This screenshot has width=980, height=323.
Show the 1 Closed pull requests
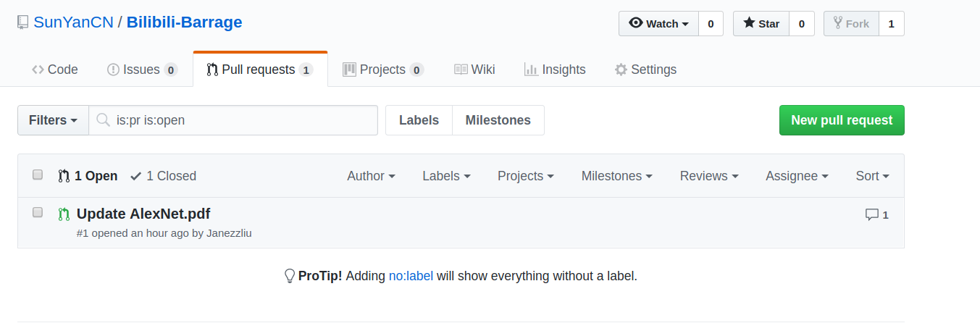click(x=163, y=175)
